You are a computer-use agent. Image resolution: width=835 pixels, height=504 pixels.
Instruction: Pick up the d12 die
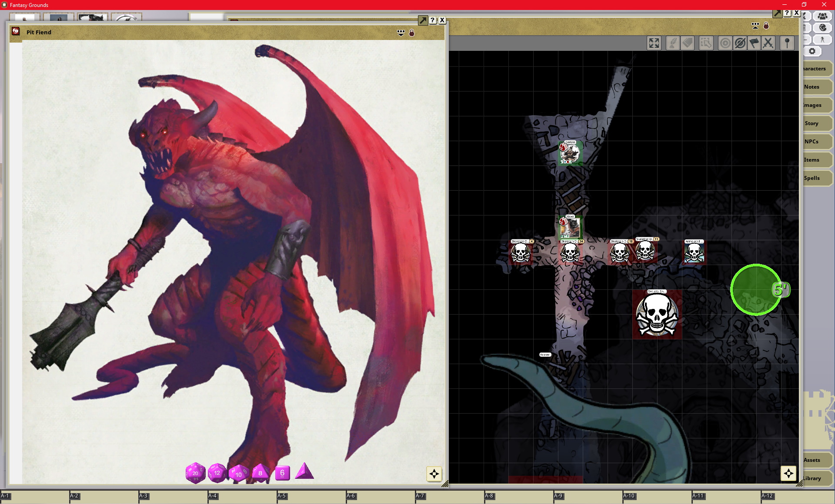pos(217,473)
